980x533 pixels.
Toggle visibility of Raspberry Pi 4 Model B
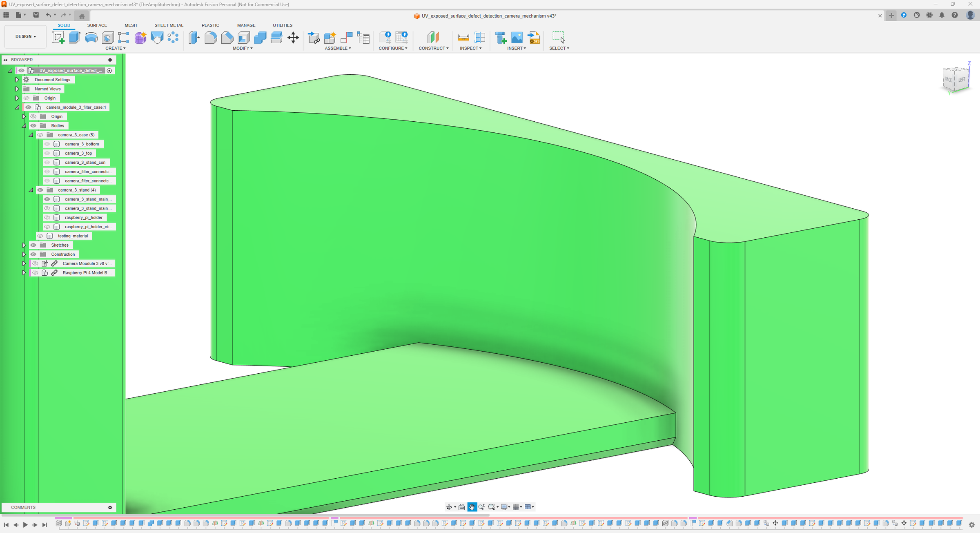(x=36, y=273)
